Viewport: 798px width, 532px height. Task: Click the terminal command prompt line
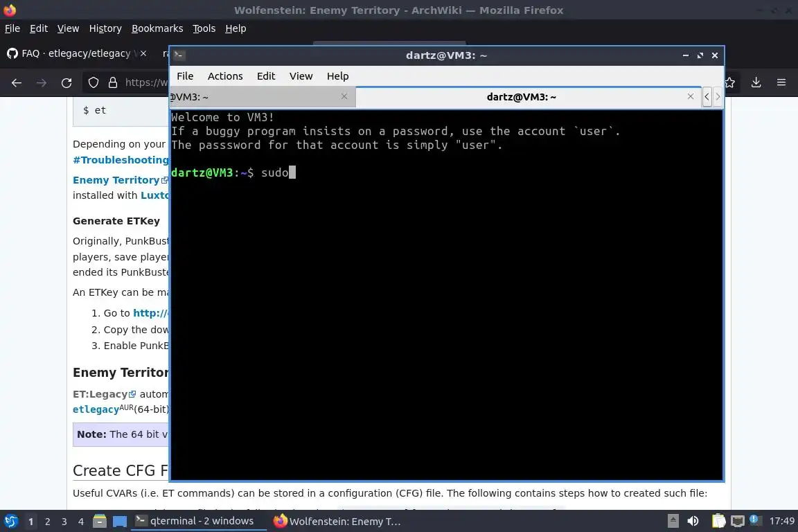233,172
